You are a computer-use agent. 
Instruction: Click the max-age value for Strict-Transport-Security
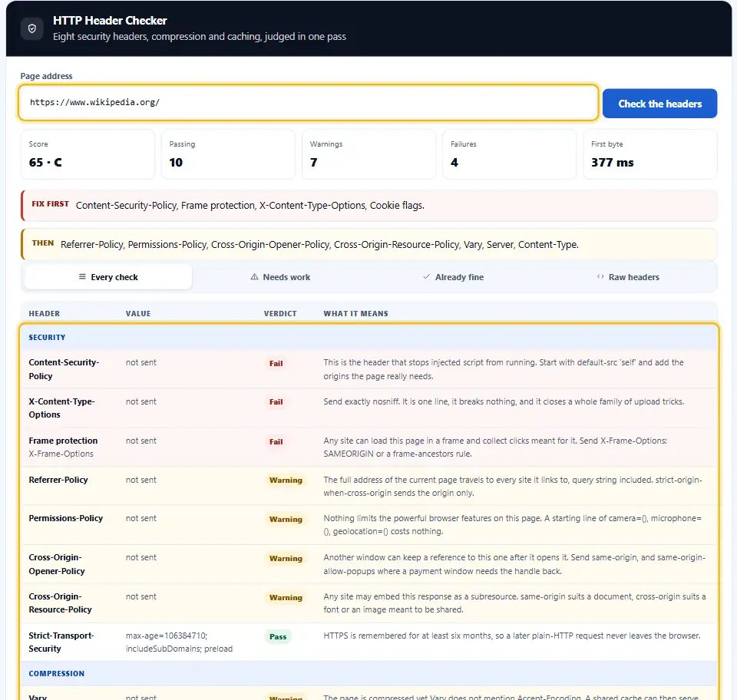coord(179,642)
